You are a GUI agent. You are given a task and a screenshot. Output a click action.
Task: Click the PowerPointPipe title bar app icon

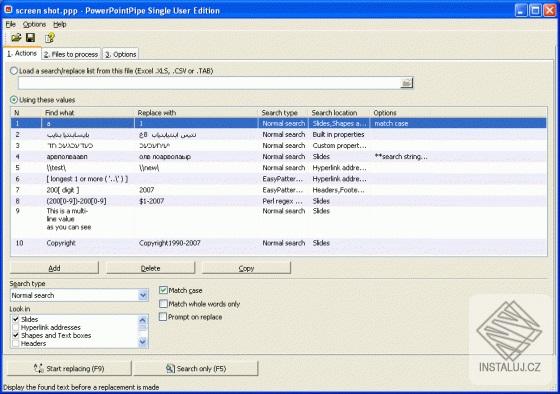(x=8, y=10)
